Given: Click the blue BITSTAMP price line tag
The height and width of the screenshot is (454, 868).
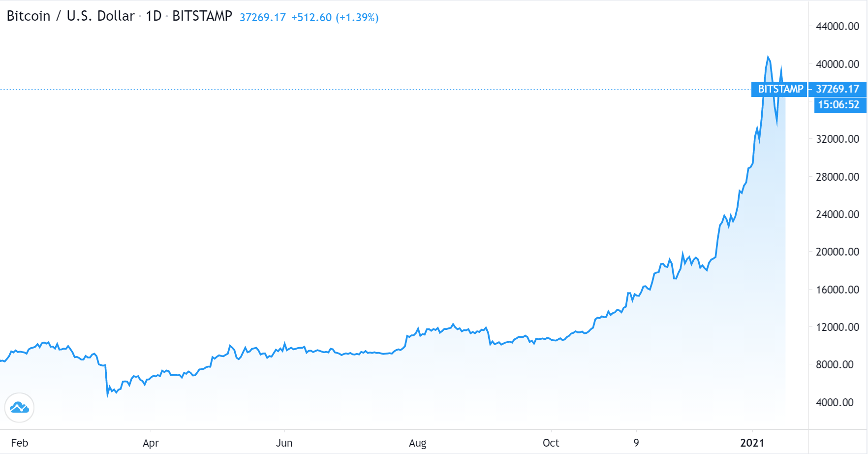Looking at the screenshot, I should tap(779, 89).
